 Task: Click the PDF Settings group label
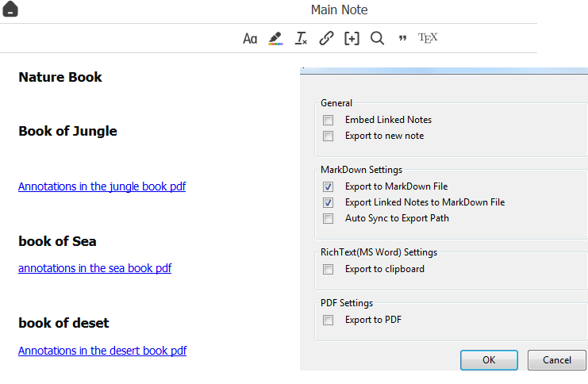click(347, 303)
